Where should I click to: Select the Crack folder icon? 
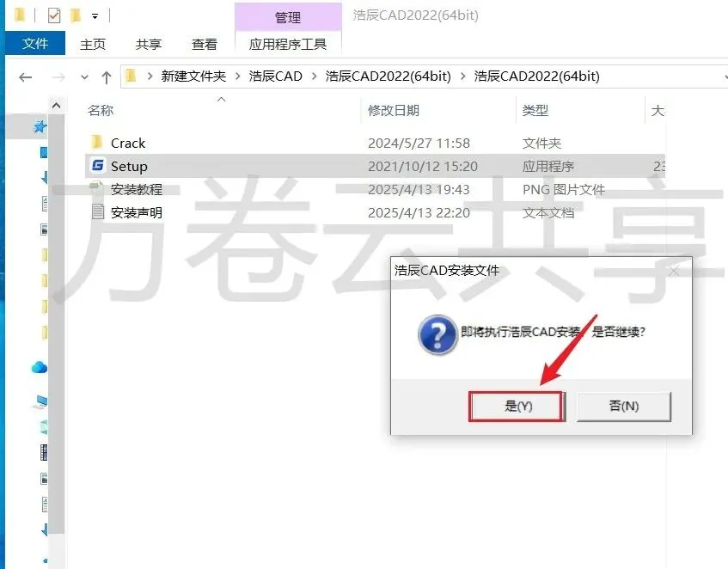point(97,142)
